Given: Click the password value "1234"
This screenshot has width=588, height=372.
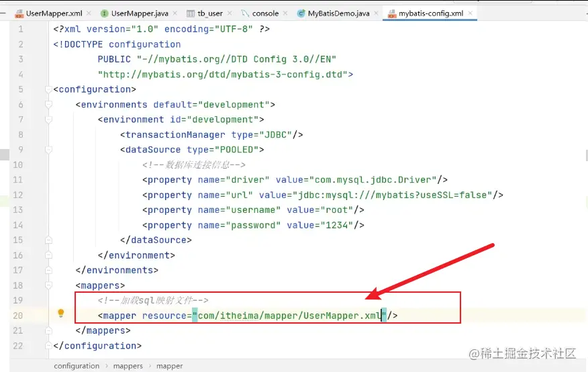Looking at the screenshot, I should 337,225.
